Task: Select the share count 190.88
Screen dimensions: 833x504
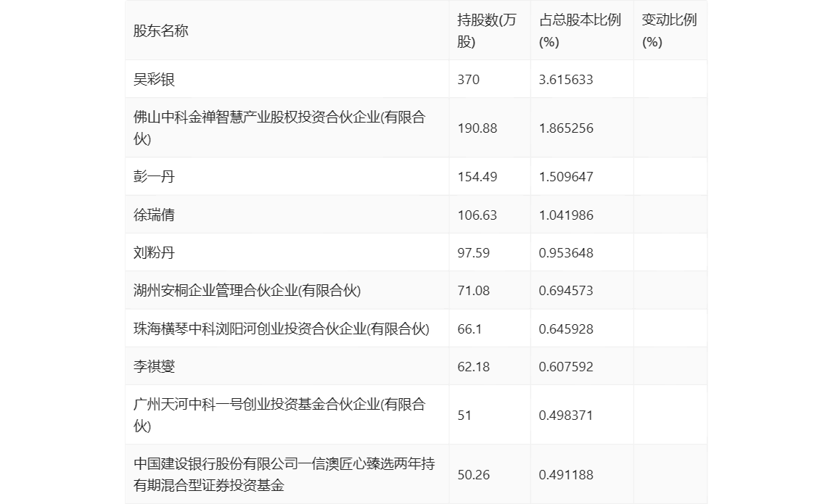Action: [477, 128]
